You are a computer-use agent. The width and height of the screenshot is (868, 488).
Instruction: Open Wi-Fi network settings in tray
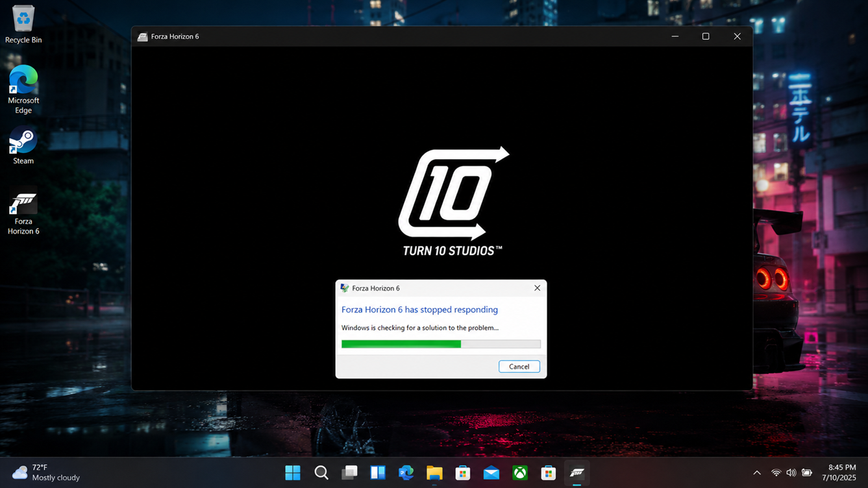pyautogui.click(x=776, y=473)
